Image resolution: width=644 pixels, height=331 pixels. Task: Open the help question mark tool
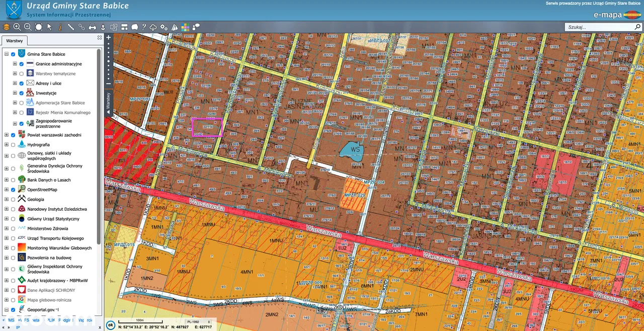tap(143, 27)
